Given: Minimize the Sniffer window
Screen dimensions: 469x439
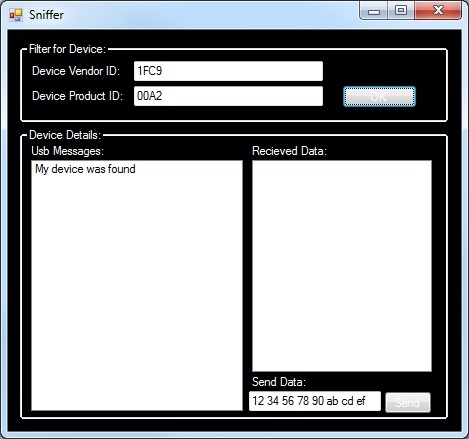Looking at the screenshot, I should pyautogui.click(x=374, y=11).
